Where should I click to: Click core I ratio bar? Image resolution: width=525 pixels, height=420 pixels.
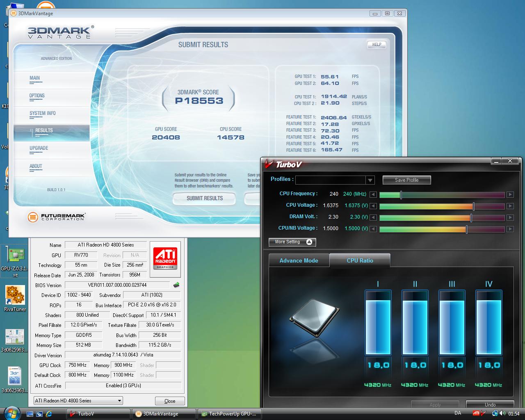click(378, 322)
